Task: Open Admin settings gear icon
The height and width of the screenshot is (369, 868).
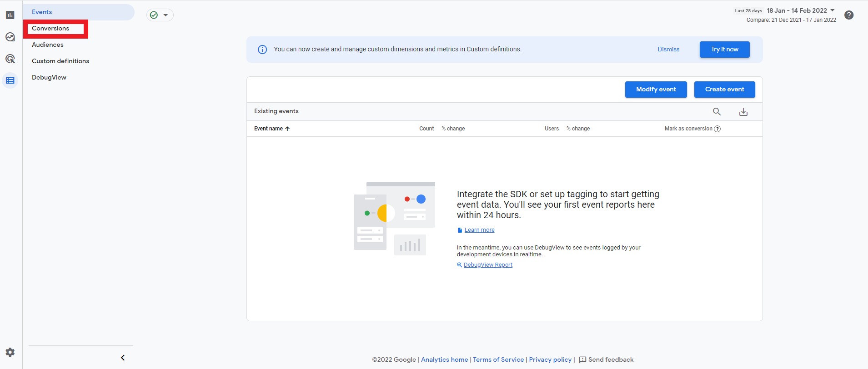Action: pos(10,352)
